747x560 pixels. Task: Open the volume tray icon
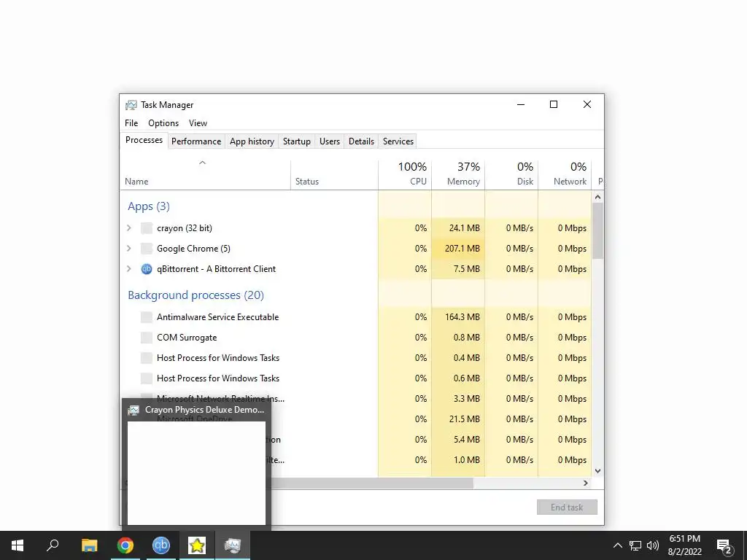click(x=653, y=545)
